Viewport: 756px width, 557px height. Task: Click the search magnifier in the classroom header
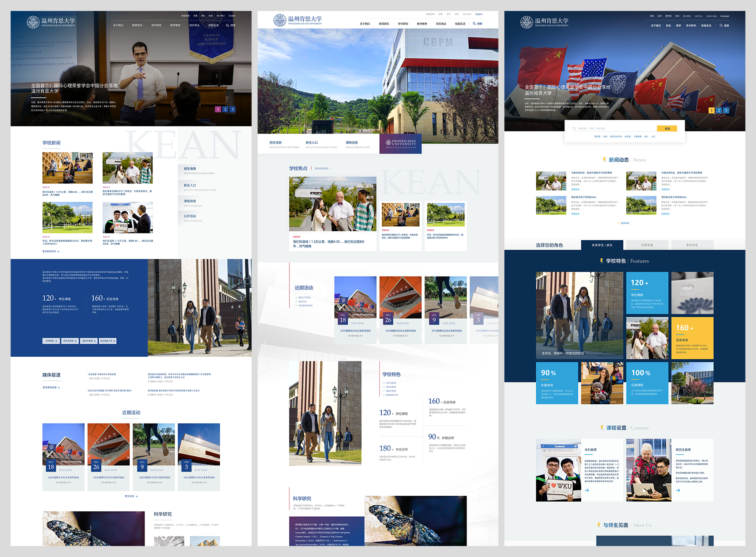[x=228, y=26]
